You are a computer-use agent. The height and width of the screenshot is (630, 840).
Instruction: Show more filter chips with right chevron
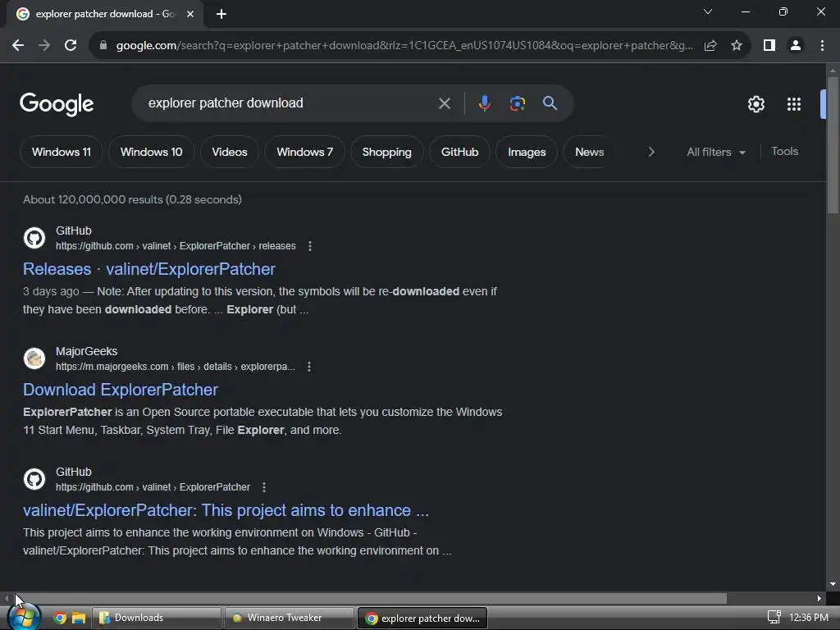pos(651,152)
